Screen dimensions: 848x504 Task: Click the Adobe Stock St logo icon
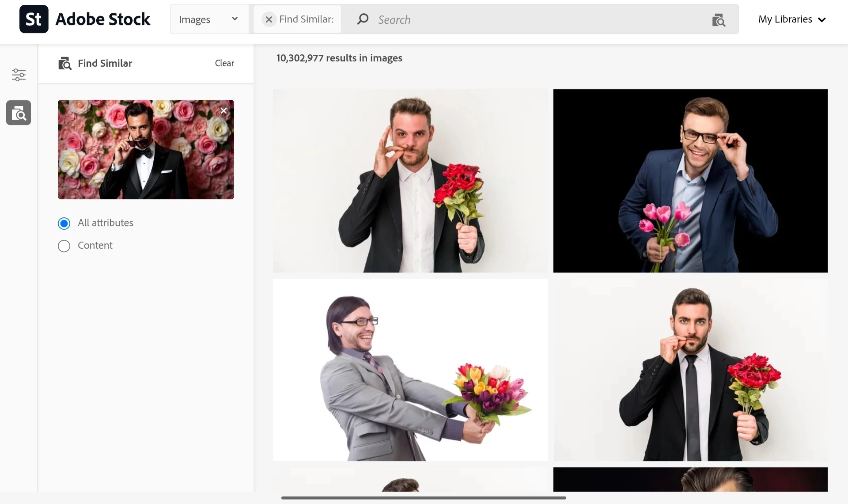pos(34,19)
